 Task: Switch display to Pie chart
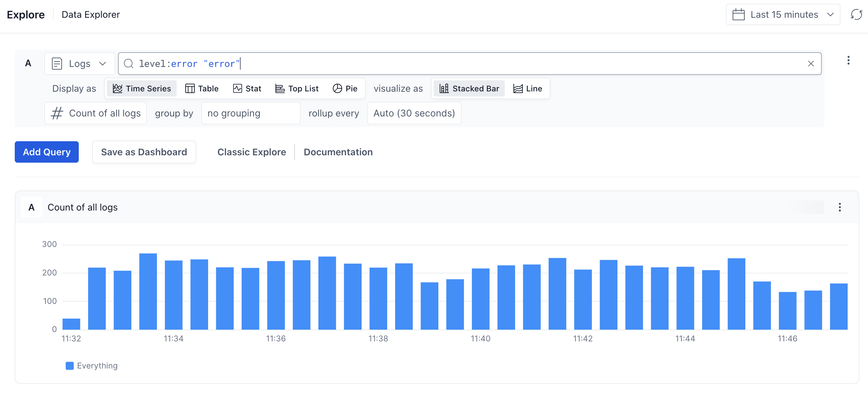click(x=345, y=89)
